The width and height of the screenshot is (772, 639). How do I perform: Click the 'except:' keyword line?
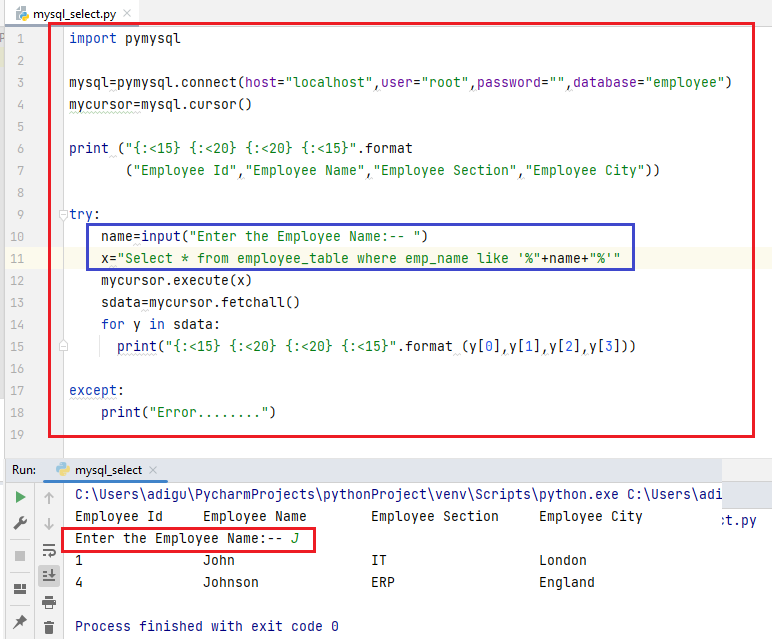coord(96,390)
